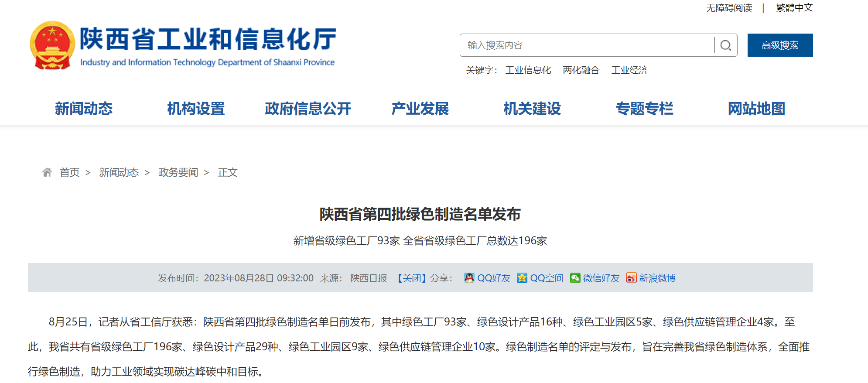Click the 微信好友 WeChat share icon
868x383 pixels.
tap(575, 278)
